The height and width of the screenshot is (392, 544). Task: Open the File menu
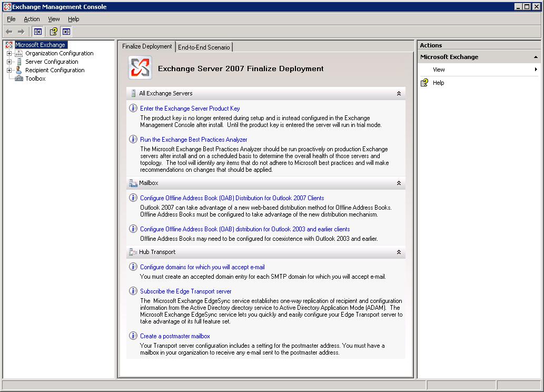point(11,19)
